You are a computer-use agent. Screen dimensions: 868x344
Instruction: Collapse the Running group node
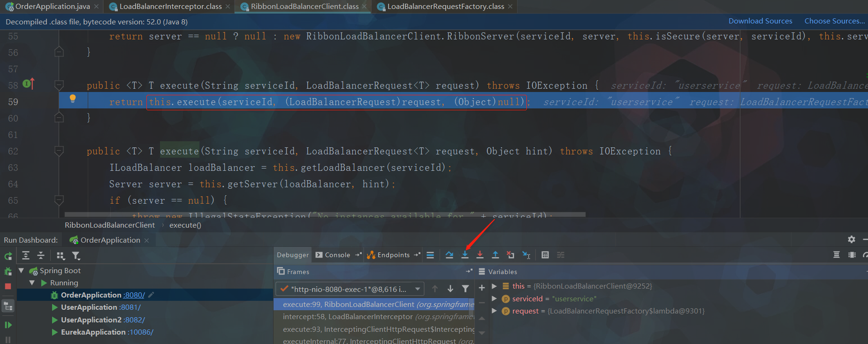tap(32, 283)
